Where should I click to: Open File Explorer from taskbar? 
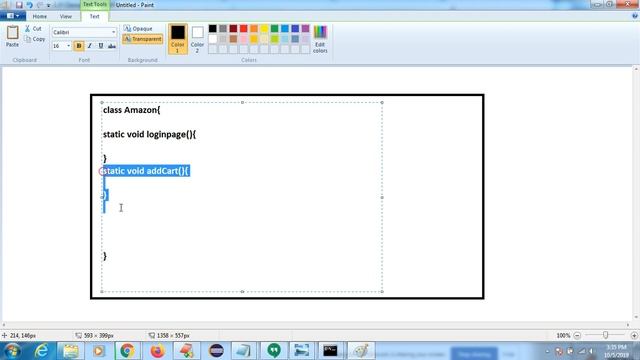pyautogui.click(x=71, y=351)
